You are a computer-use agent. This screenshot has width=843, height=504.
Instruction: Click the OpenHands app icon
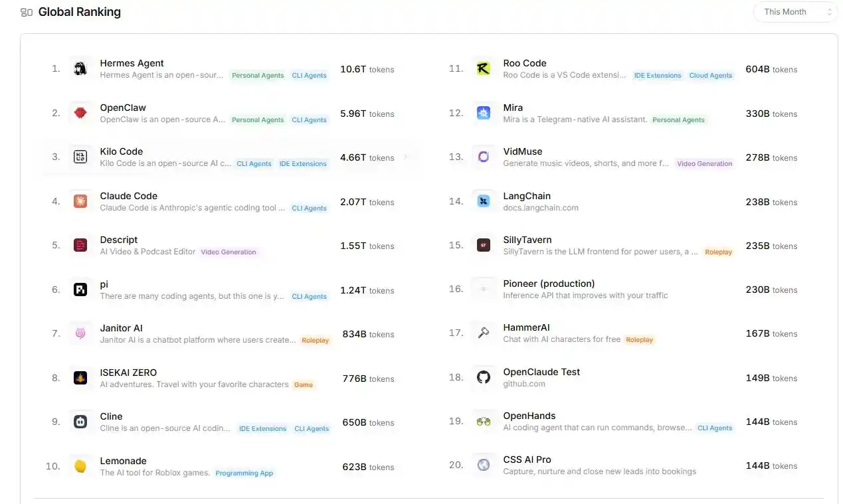[484, 422]
